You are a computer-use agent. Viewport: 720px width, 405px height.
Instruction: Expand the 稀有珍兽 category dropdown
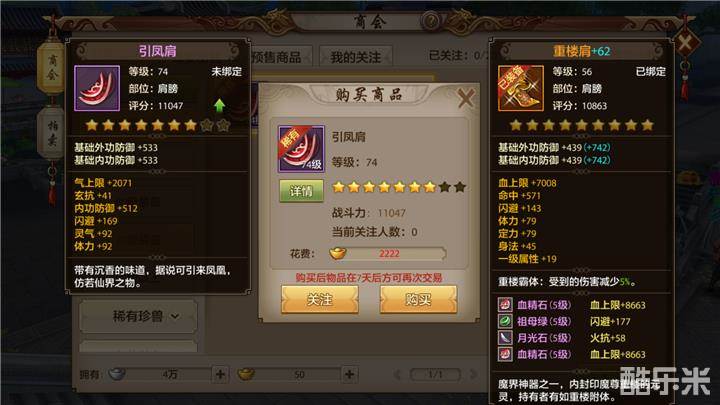pyautogui.click(x=138, y=316)
